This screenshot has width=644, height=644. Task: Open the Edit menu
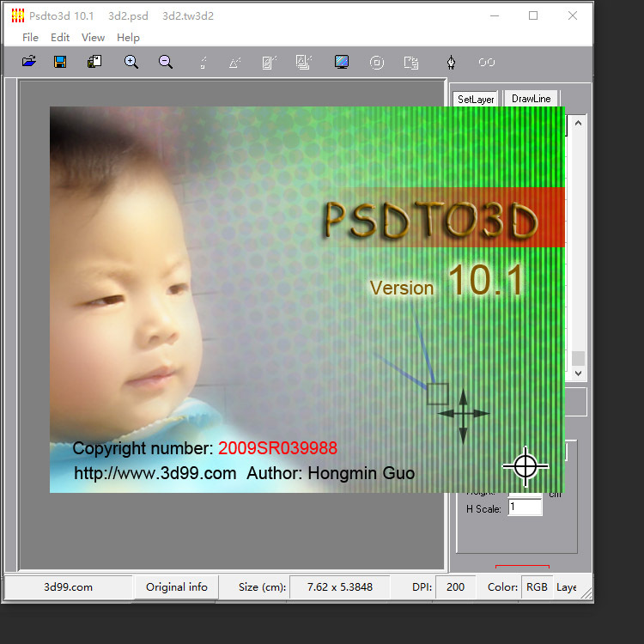click(60, 38)
